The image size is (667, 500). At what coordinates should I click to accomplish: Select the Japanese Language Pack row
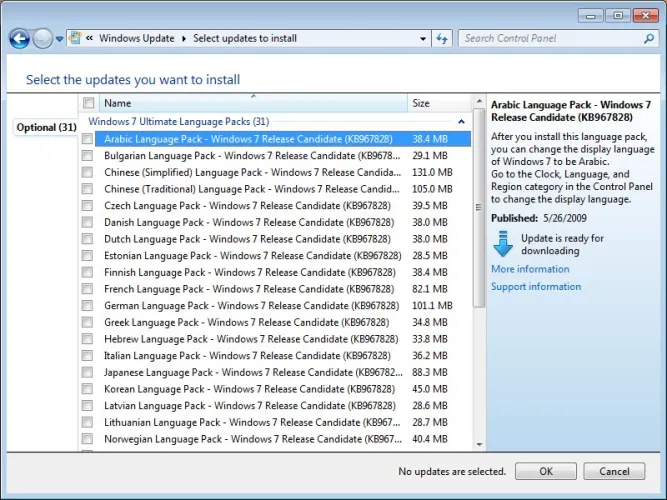point(283,372)
